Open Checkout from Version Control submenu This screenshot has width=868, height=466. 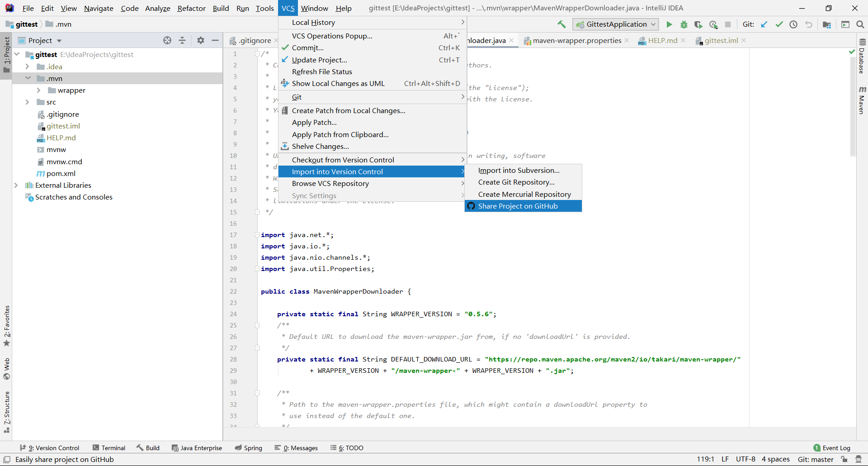pyautogui.click(x=373, y=160)
